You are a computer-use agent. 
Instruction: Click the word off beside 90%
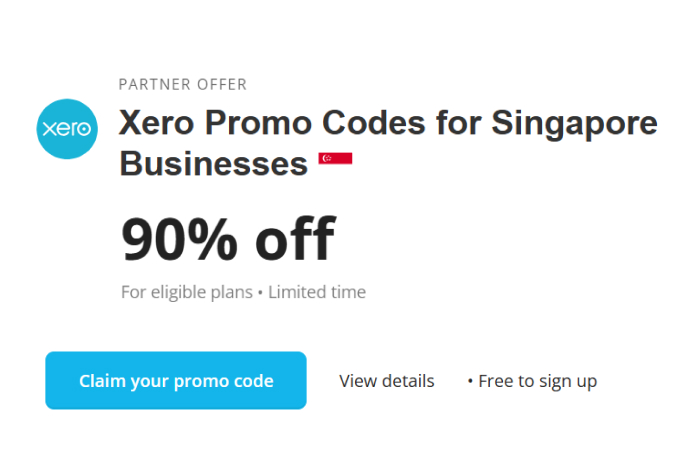[294, 240]
